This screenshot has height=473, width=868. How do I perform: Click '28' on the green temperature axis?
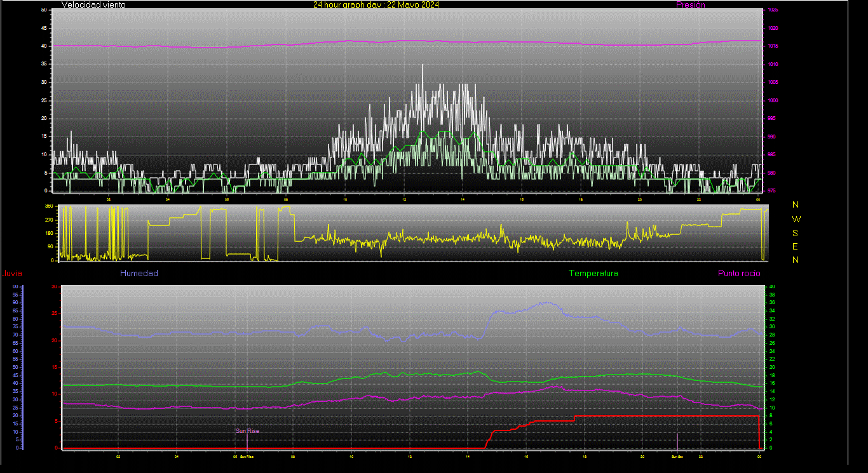[x=772, y=335]
